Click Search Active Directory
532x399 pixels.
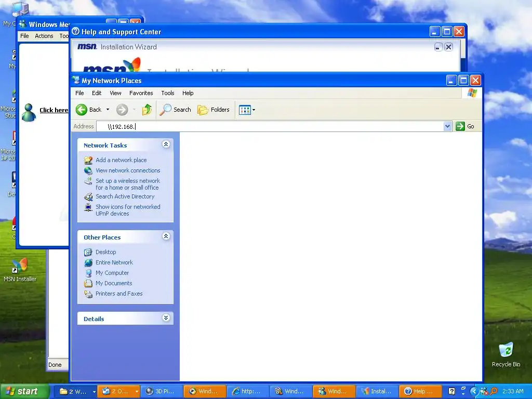[x=125, y=196]
